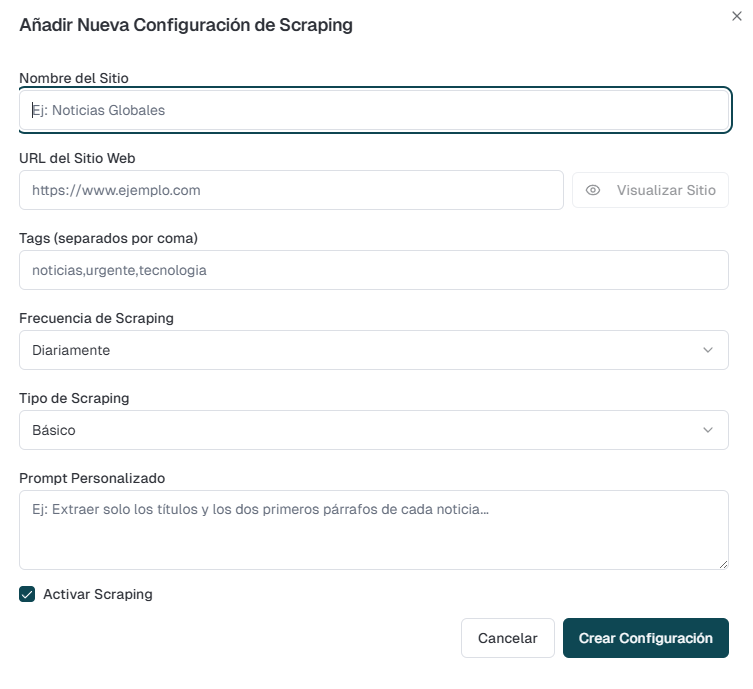
Task: Click the resize handle of the Prompt textarea
Action: (723, 564)
